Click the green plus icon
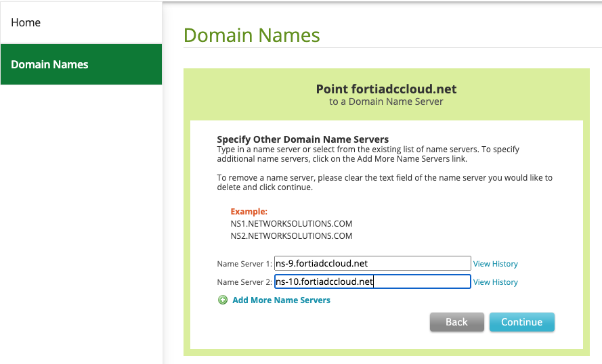602x364 pixels. pos(222,300)
